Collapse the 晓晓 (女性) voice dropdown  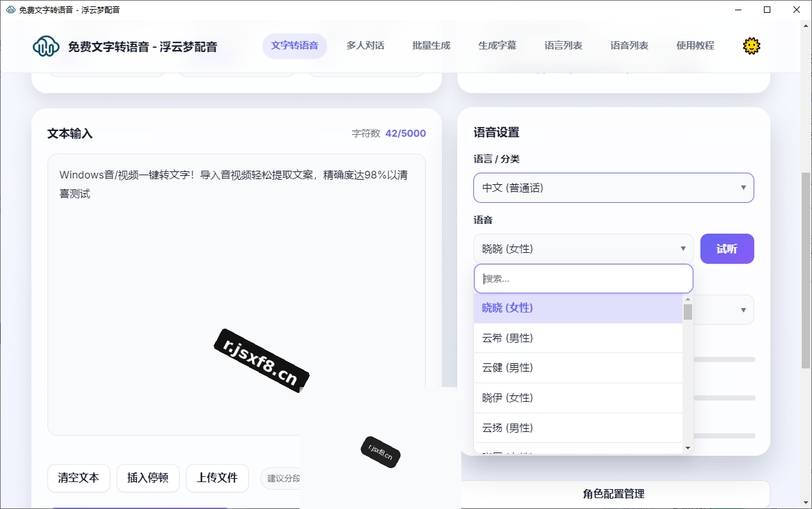[x=584, y=248]
